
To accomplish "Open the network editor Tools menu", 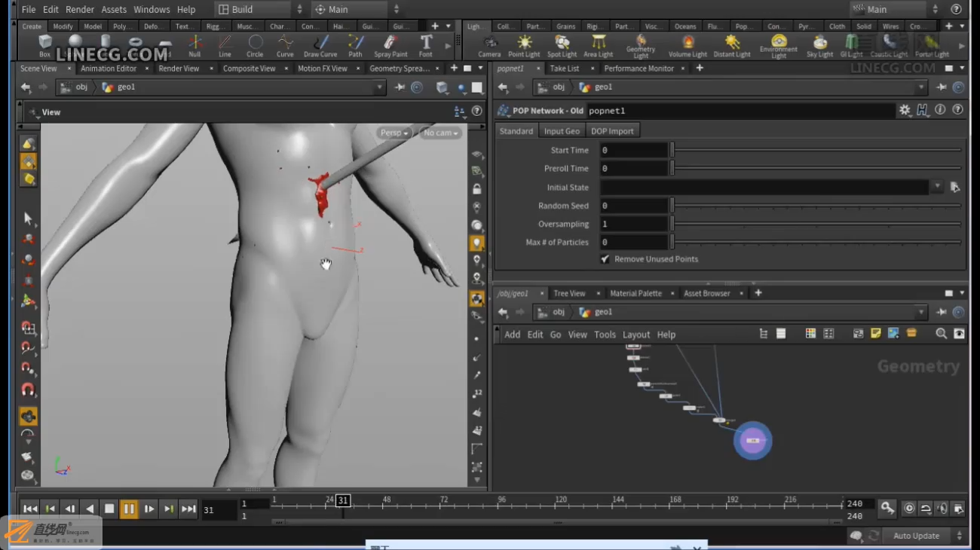I will [605, 335].
